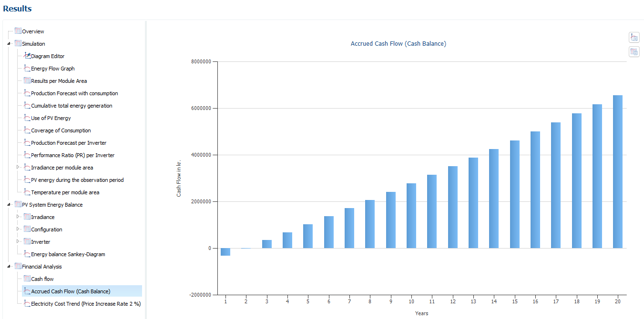Click the Diagram Editor pencil icon
Screen dimensions: 644x319
27,56
